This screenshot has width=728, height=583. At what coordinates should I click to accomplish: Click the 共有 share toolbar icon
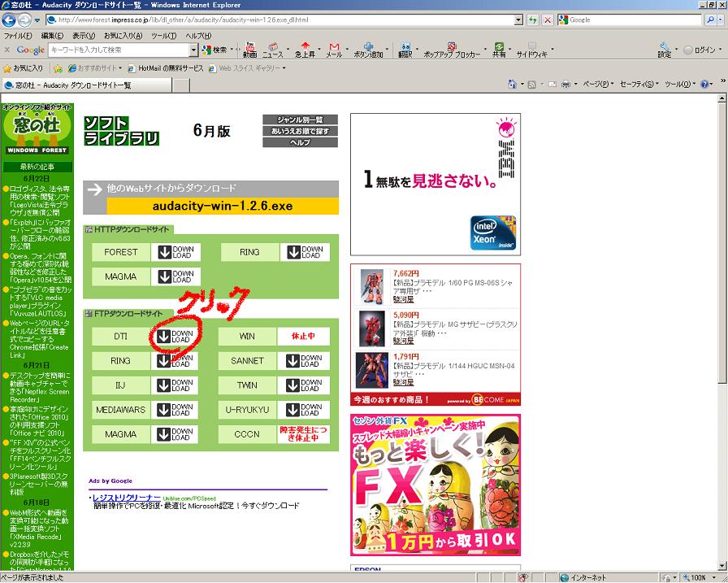click(x=499, y=50)
